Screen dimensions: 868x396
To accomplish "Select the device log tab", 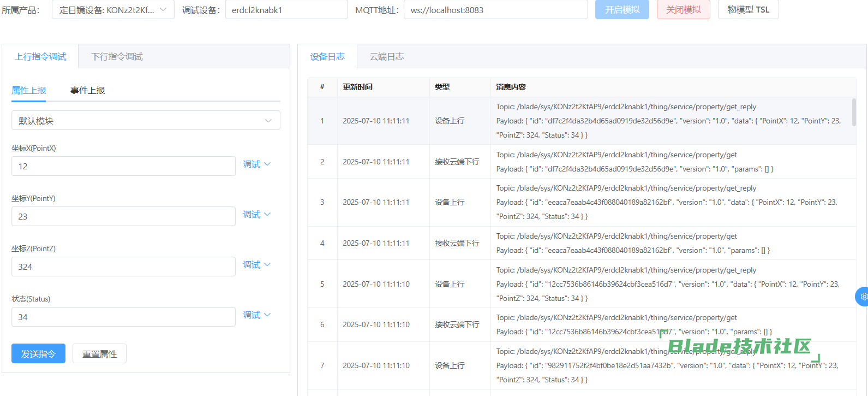I will coord(327,57).
